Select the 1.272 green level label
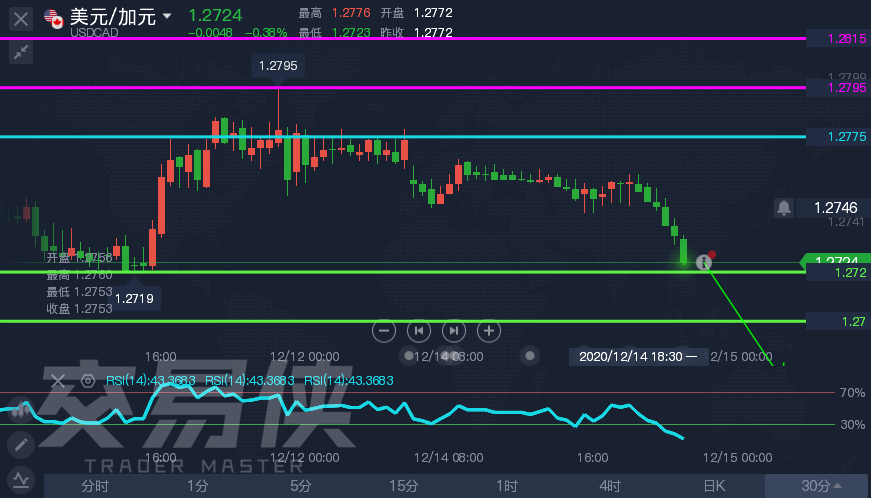This screenshot has height=498, width=871. tap(839, 273)
